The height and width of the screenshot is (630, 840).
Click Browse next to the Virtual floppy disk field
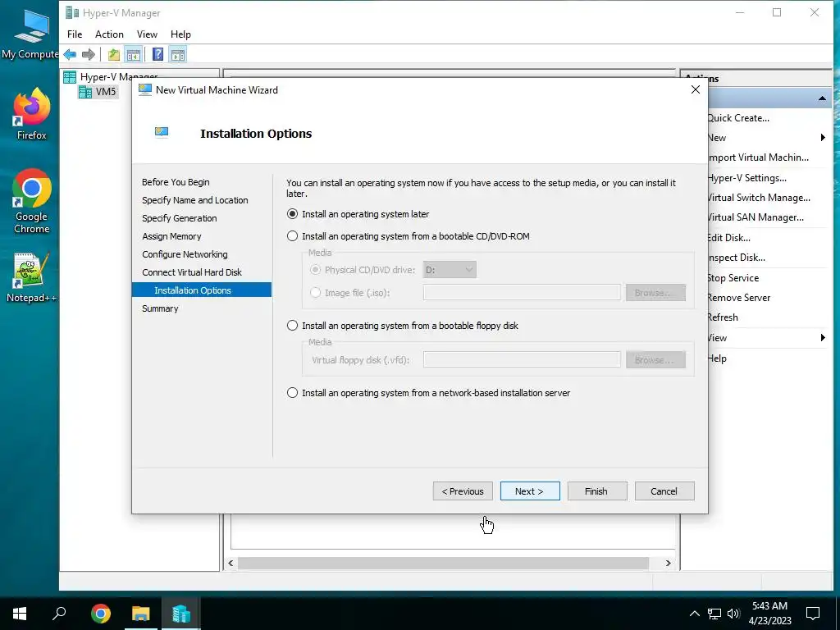655,359
